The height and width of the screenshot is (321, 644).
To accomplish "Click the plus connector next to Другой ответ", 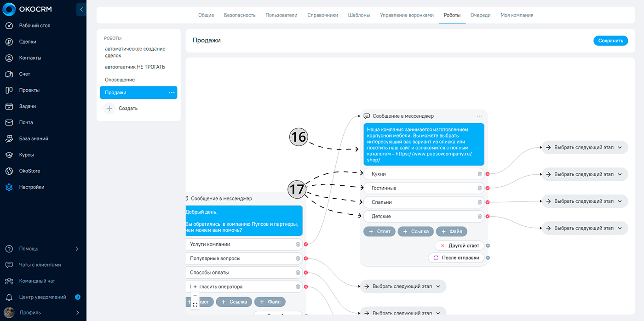I will (x=488, y=246).
